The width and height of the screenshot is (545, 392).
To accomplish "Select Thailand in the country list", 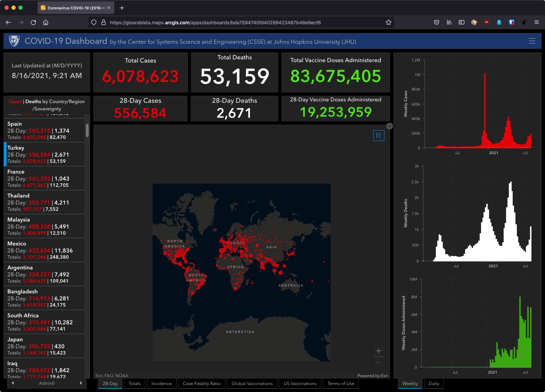I will (44, 202).
